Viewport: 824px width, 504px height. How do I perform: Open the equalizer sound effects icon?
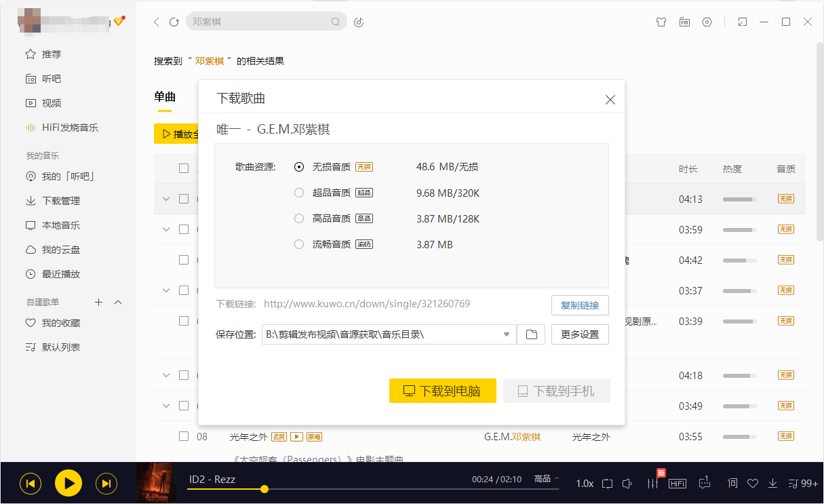(653, 484)
